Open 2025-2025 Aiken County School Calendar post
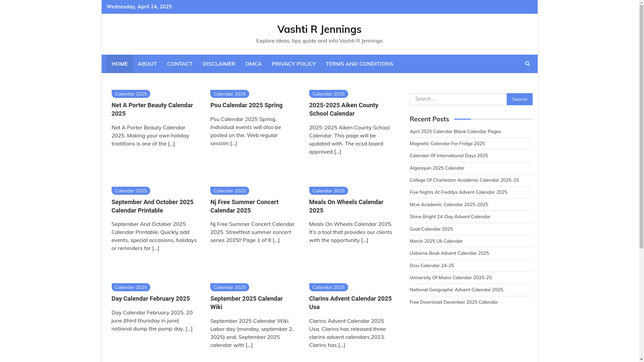Screen dimensions: 644x362 (343, 109)
